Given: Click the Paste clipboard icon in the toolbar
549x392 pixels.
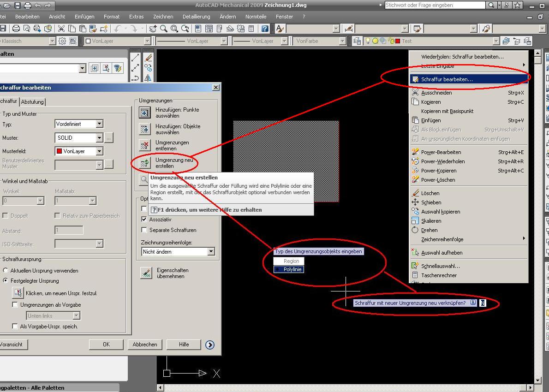Looking at the screenshot, I should (83, 29).
